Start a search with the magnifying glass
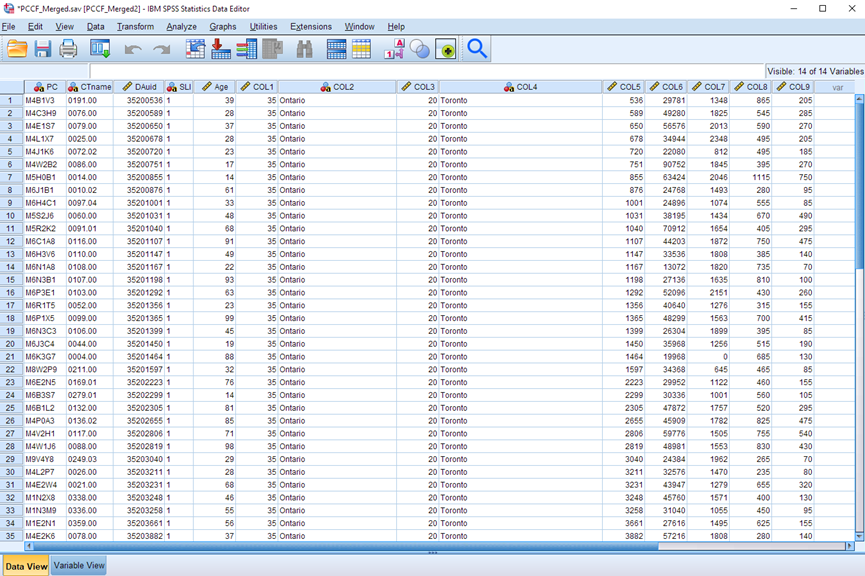 pyautogui.click(x=476, y=48)
